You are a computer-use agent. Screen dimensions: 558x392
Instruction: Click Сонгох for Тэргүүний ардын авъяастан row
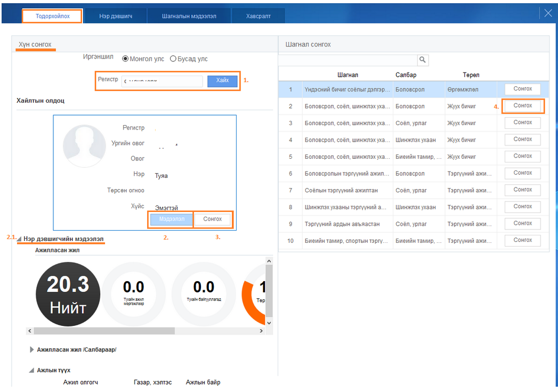click(522, 223)
